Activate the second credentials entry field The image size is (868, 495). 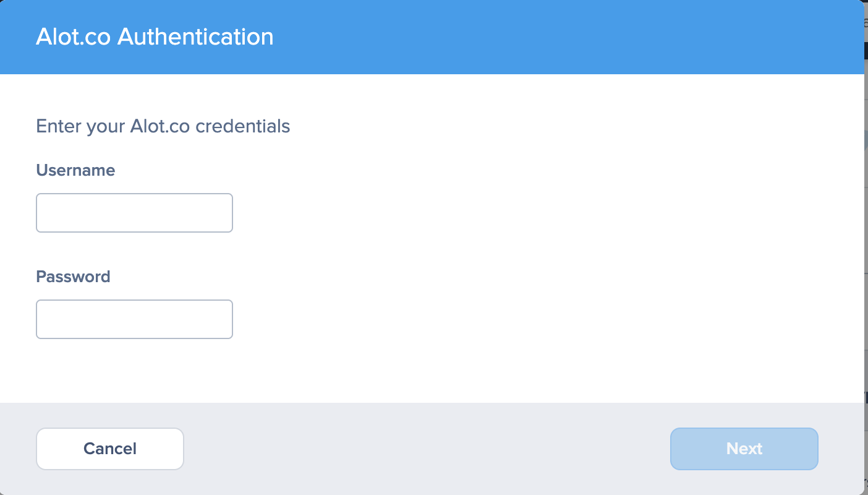pyautogui.click(x=134, y=319)
